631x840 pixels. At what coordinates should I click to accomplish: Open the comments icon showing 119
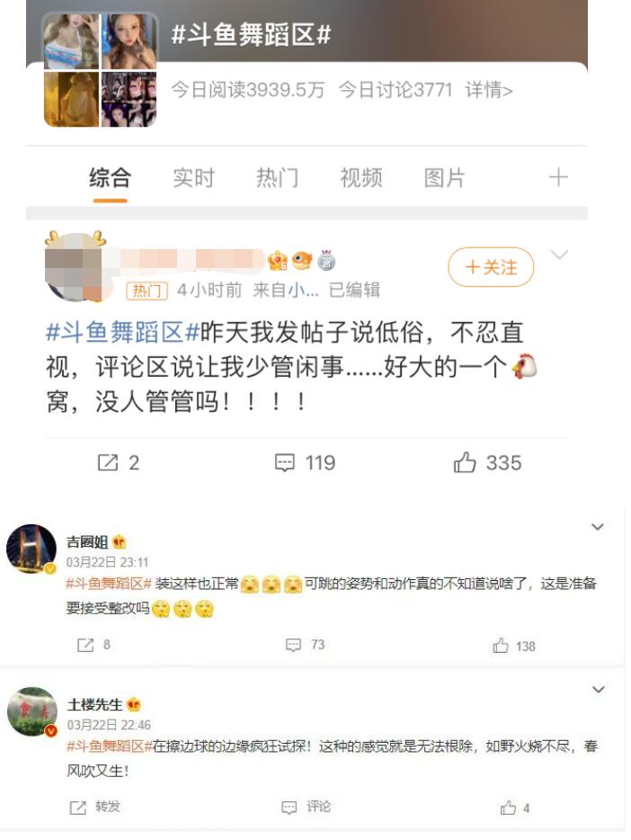(284, 462)
